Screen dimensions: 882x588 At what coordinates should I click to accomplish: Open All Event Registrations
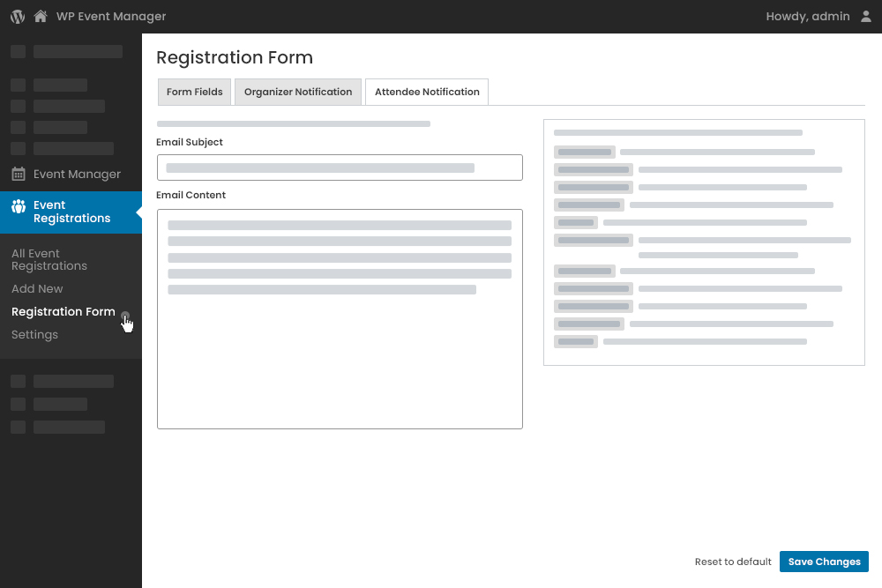[49, 259]
